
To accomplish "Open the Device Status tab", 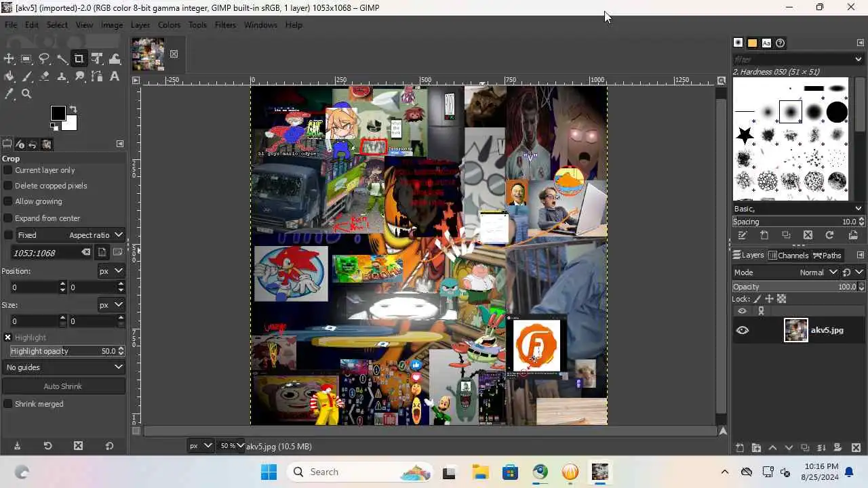I will click(x=20, y=144).
